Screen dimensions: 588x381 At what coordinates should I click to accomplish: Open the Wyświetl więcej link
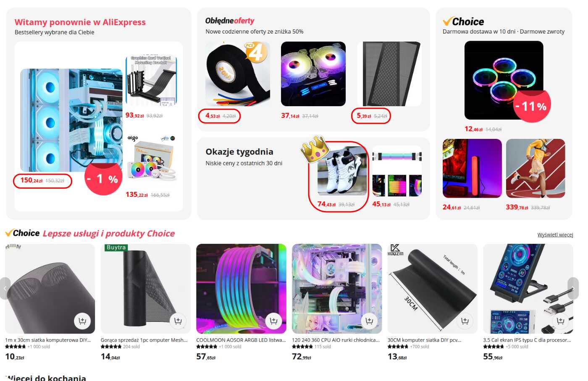pos(555,235)
